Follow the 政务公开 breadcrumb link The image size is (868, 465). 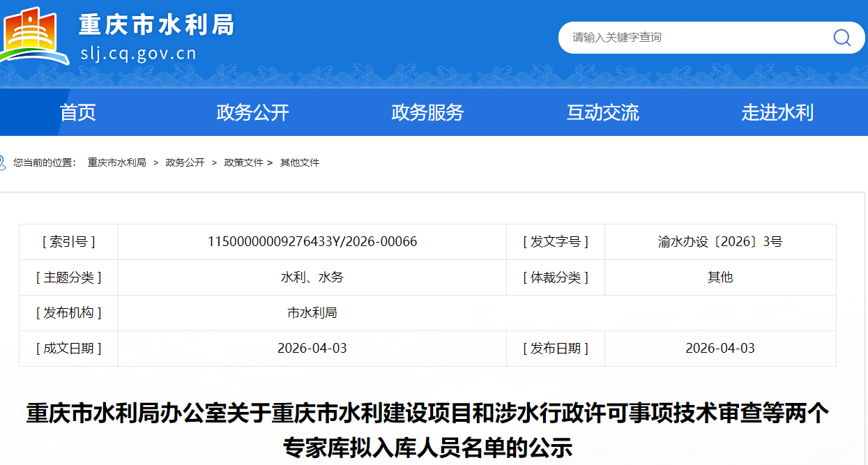[x=185, y=162]
